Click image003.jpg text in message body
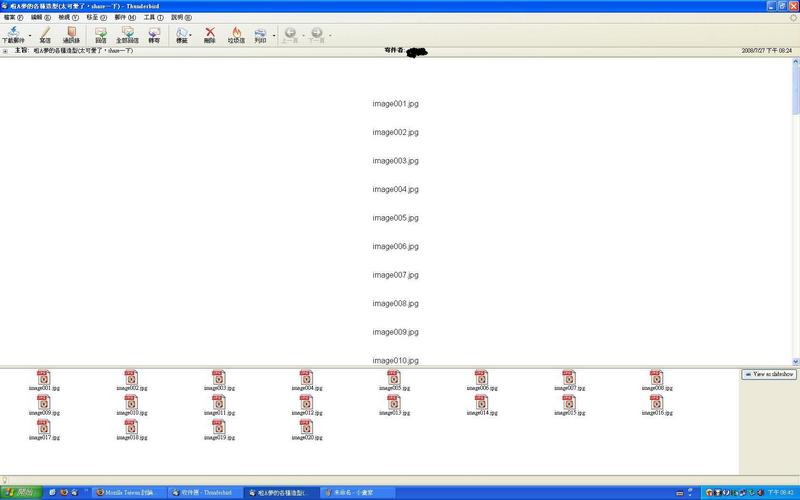The height and width of the screenshot is (500, 800). pos(395,161)
